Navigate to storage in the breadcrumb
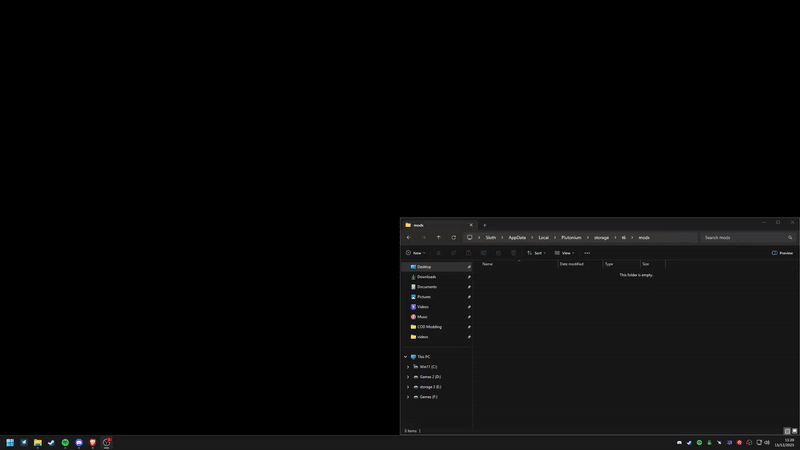 click(x=602, y=238)
